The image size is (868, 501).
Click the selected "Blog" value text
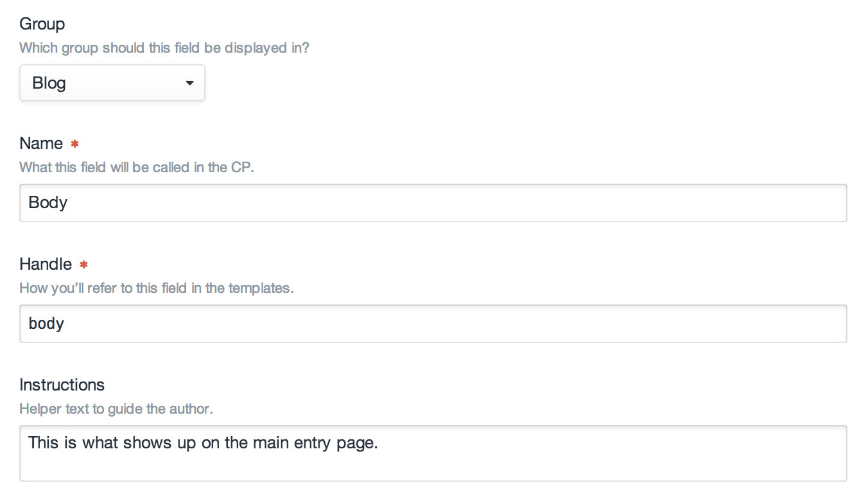pos(49,83)
